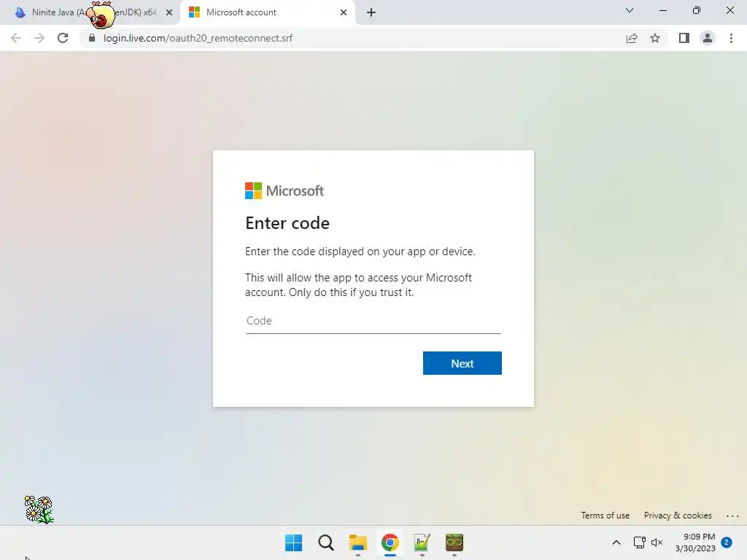Open the notepad chart taskbar app
Viewport: 747px width, 560px height.
click(x=422, y=542)
